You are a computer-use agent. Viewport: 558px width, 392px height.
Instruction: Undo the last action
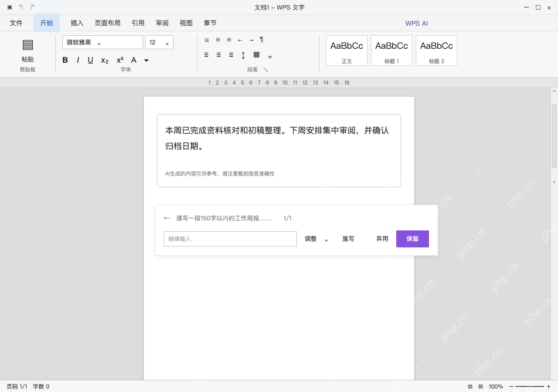pos(21,7)
